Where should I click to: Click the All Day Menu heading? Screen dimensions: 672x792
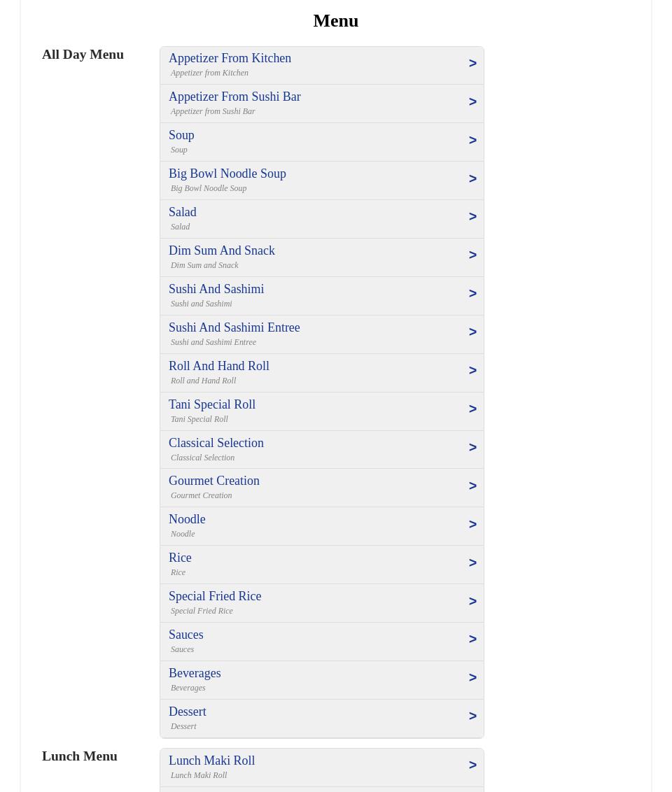[x=83, y=55]
